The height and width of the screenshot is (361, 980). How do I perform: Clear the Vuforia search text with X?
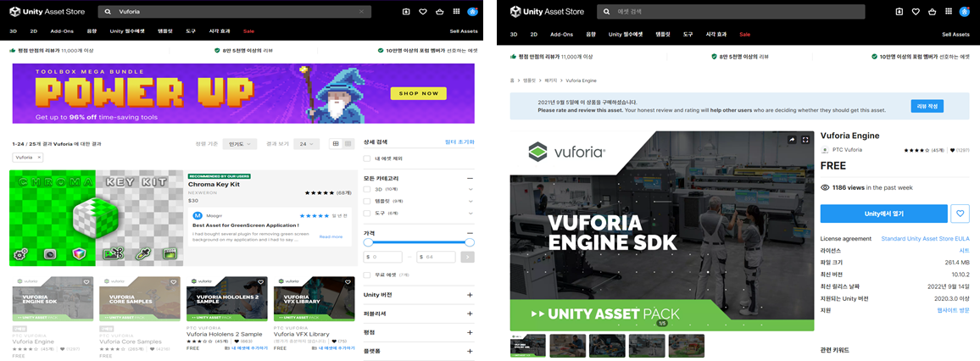point(361,12)
